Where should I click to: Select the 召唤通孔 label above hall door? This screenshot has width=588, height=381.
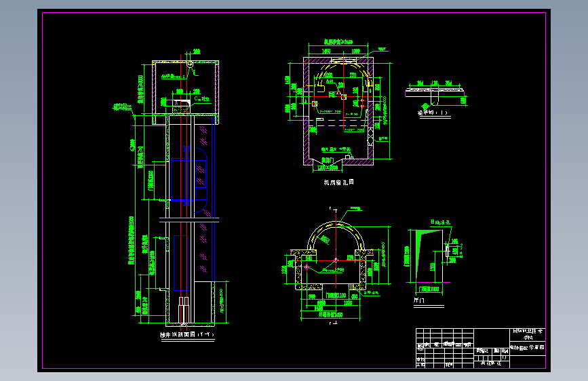440,222
